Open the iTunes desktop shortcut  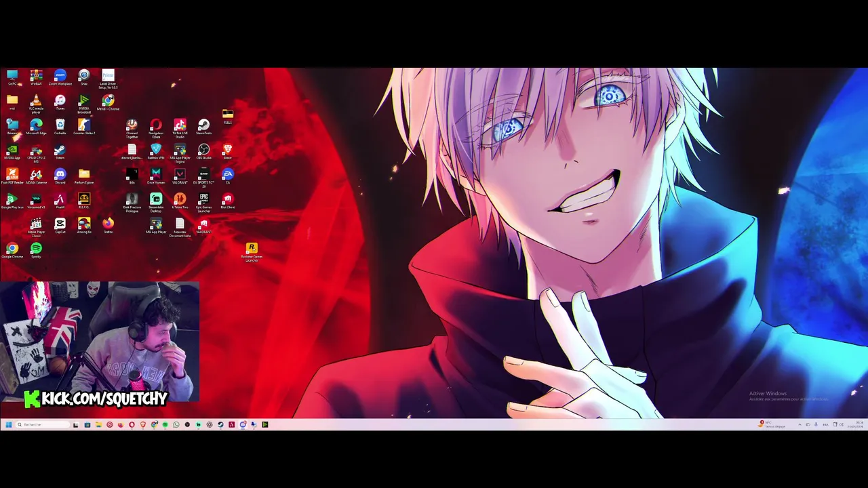coord(60,103)
